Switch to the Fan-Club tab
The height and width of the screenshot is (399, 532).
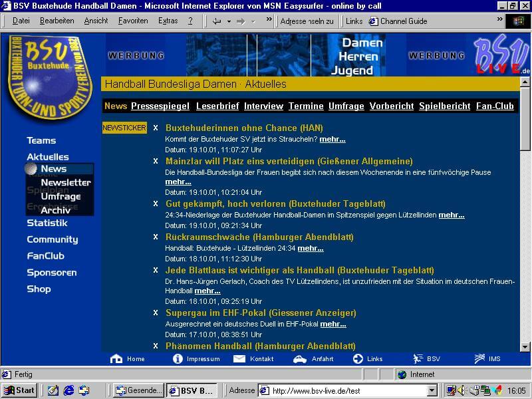coord(495,106)
